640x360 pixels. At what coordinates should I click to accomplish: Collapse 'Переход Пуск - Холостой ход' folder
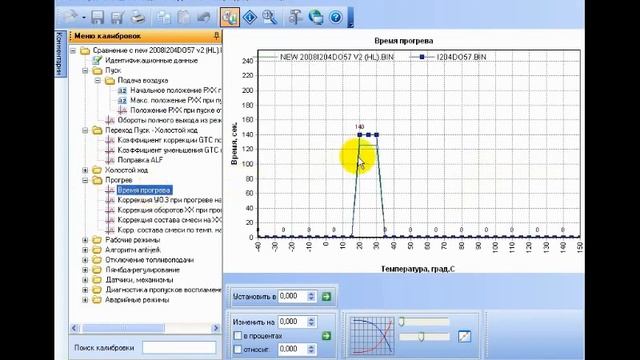click(85, 130)
